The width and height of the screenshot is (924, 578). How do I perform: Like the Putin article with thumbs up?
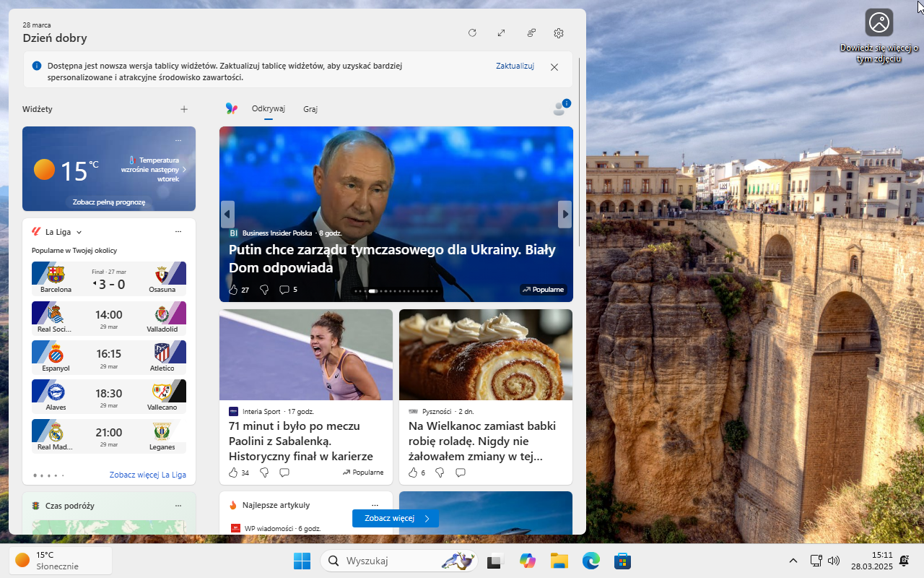[x=233, y=290]
